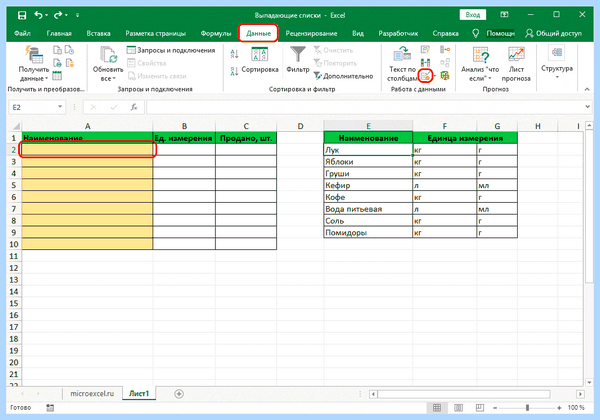Image resolution: width=600 pixels, height=420 pixels.
Task: Click the Recent sources icon with clock
Action: [69, 50]
